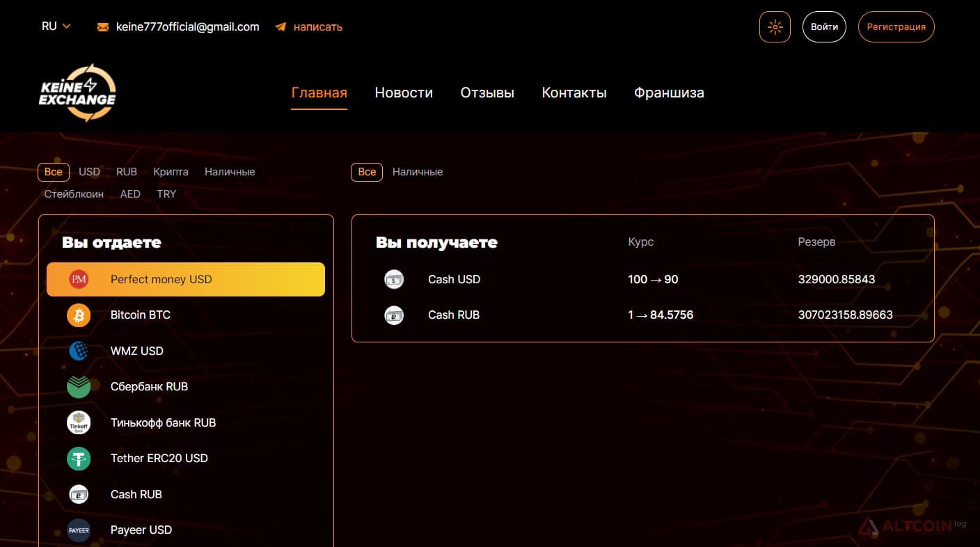Select the Все filter in receive section
Viewport: 980px width, 547px height.
(x=367, y=172)
